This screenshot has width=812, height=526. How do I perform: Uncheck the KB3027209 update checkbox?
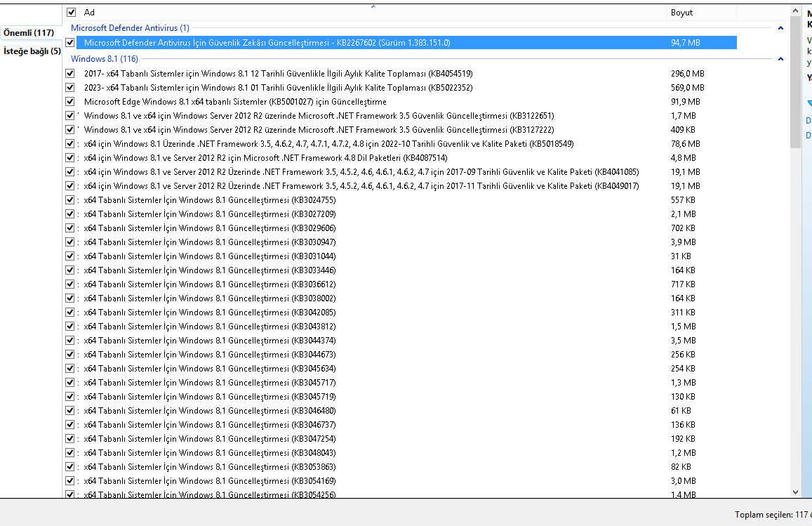[70, 213]
